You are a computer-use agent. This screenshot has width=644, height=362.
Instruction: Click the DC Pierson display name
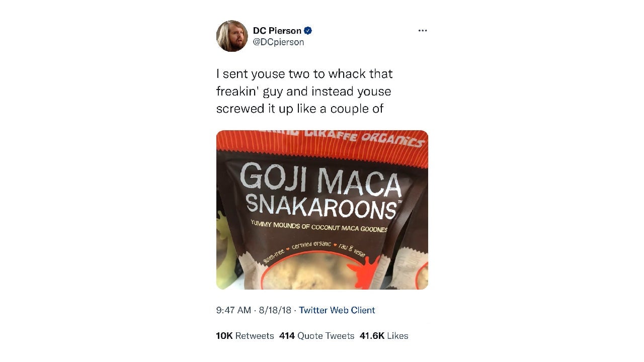tap(277, 31)
